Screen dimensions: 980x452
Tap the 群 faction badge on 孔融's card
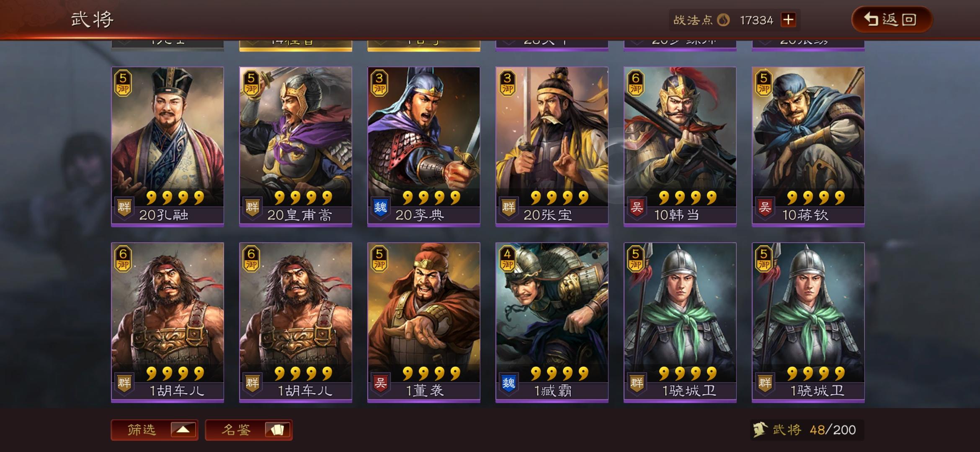click(124, 207)
